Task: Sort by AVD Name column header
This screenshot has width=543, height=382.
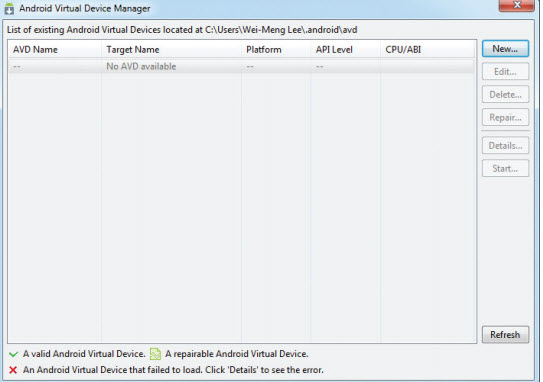Action: pyautogui.click(x=55, y=50)
